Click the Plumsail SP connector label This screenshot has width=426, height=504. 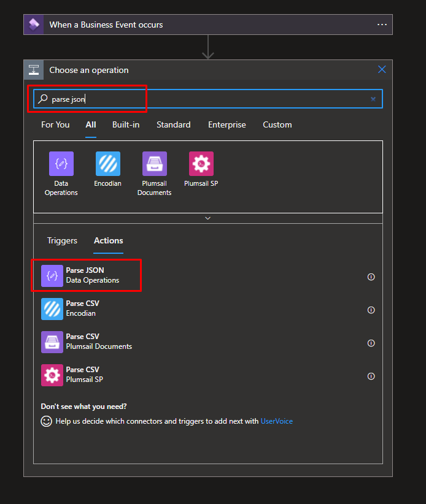coord(201,183)
